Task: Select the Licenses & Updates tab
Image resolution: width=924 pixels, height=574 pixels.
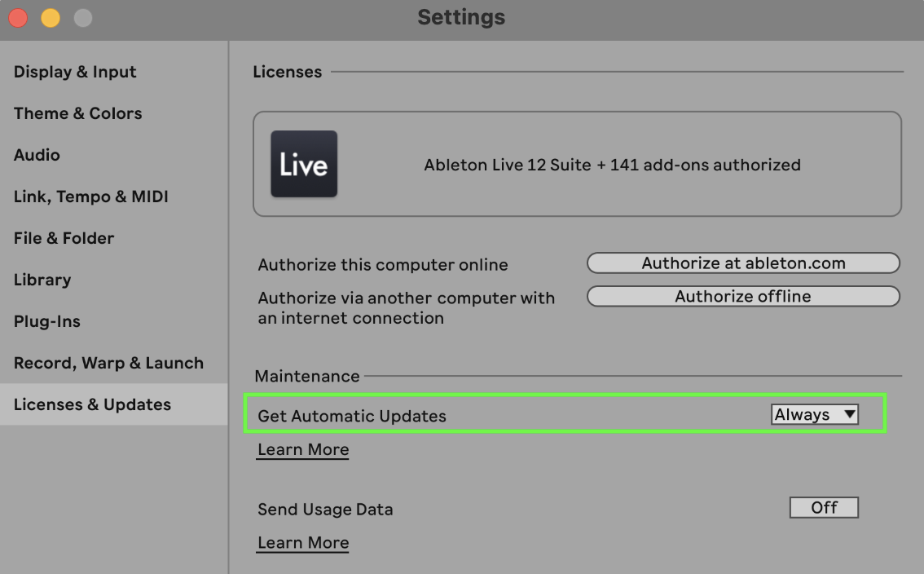Action: (92, 404)
